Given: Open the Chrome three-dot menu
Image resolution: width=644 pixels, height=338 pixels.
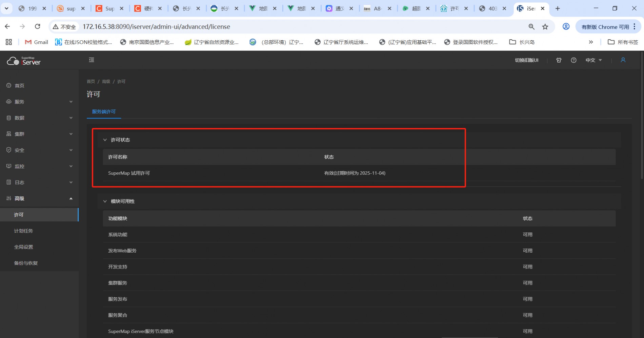Looking at the screenshot, I should pyautogui.click(x=635, y=26).
